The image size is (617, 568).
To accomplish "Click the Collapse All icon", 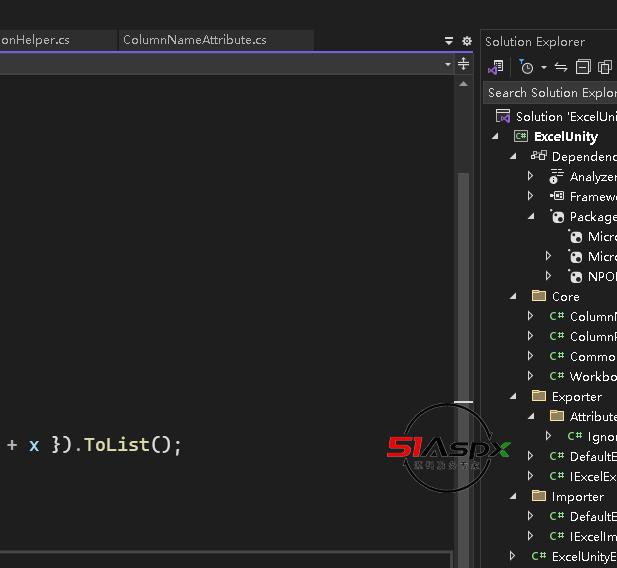I will [x=583, y=67].
